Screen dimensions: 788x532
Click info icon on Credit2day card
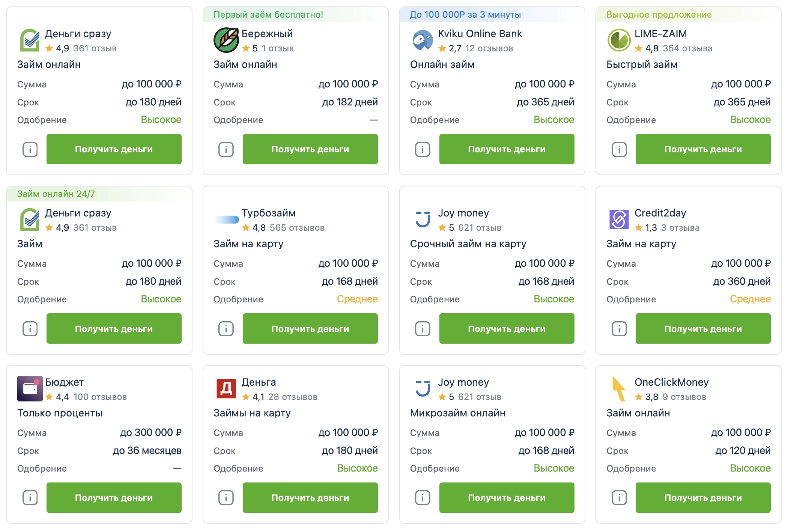click(619, 329)
